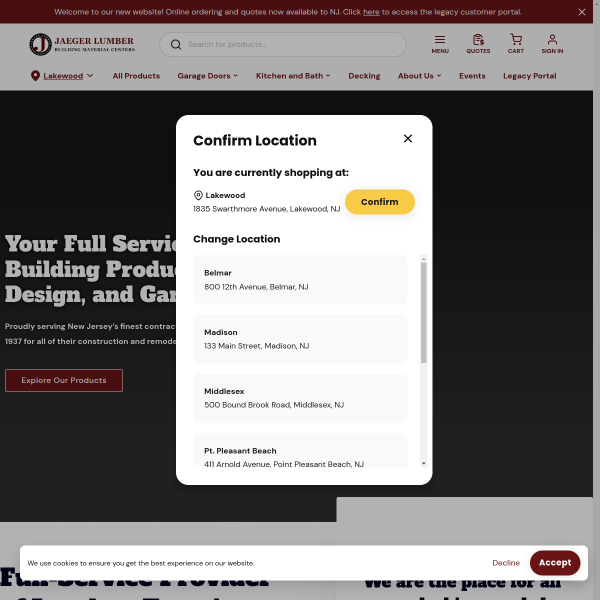
Task: Open the hamburger Menu icon
Action: 440,44
